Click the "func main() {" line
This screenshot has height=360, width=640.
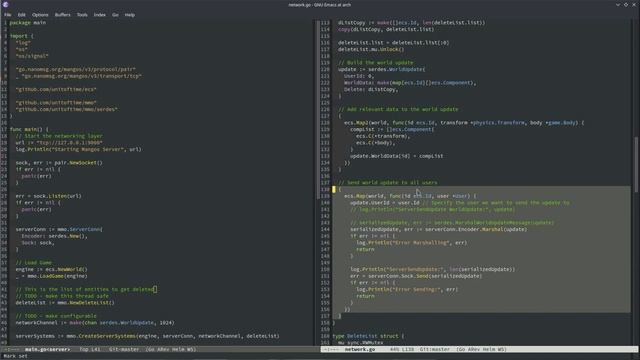(x=29, y=129)
